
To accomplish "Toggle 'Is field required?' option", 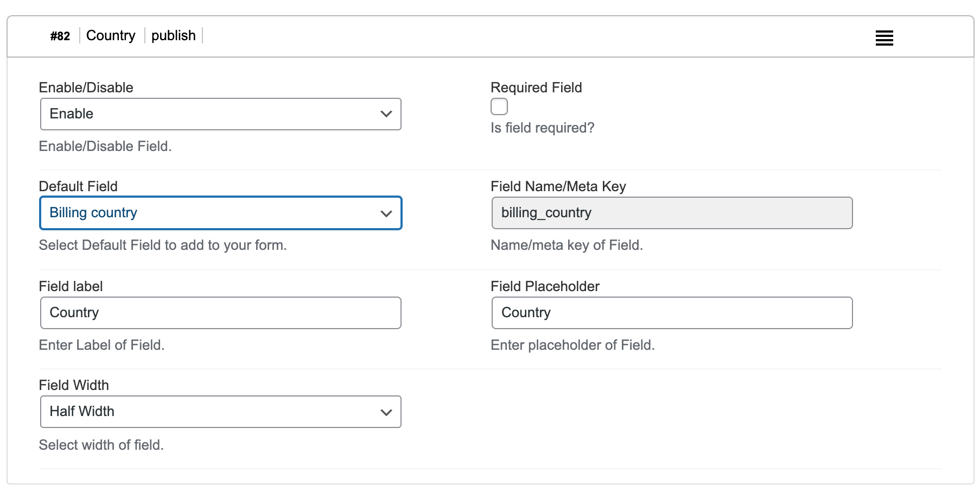I will pyautogui.click(x=499, y=106).
